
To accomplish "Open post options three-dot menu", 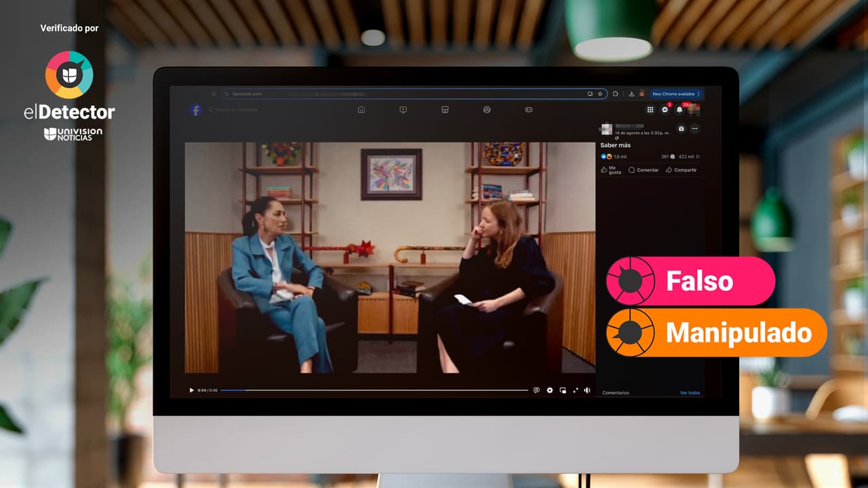I will pos(694,129).
